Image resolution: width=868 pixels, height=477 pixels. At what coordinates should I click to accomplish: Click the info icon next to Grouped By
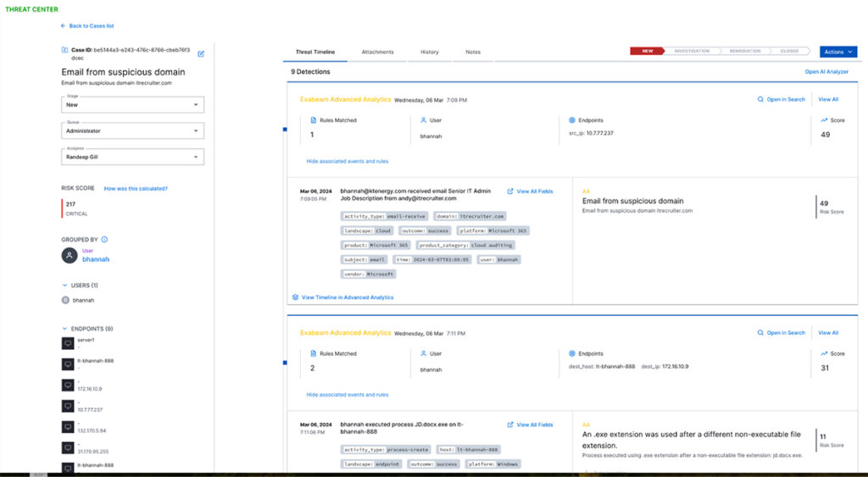(104, 240)
